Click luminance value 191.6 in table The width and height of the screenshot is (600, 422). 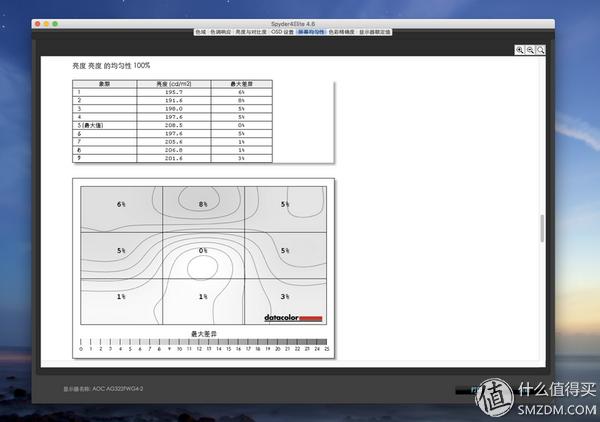(174, 100)
